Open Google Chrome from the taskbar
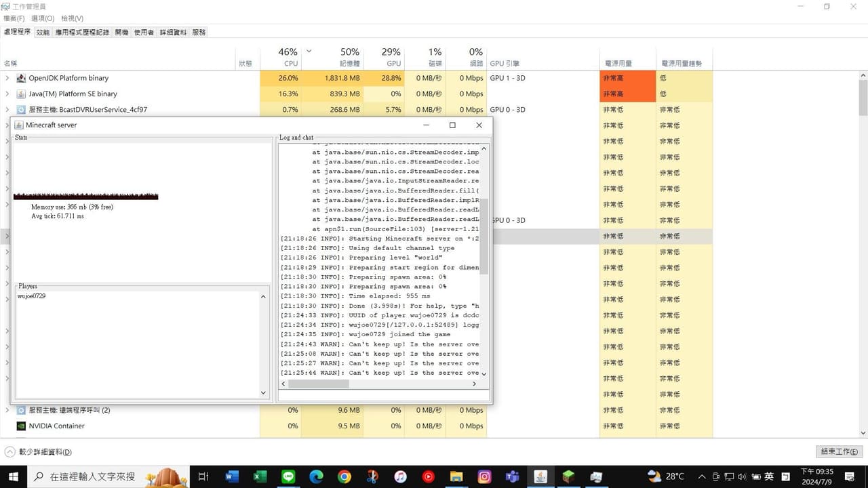Viewport: 868px width, 488px height. (x=344, y=476)
